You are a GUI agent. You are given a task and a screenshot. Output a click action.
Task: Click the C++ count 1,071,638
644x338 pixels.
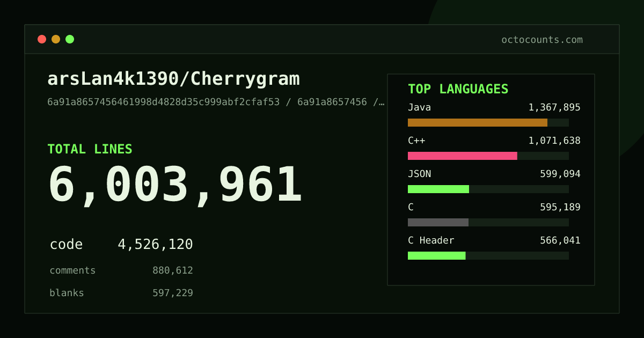click(x=554, y=141)
